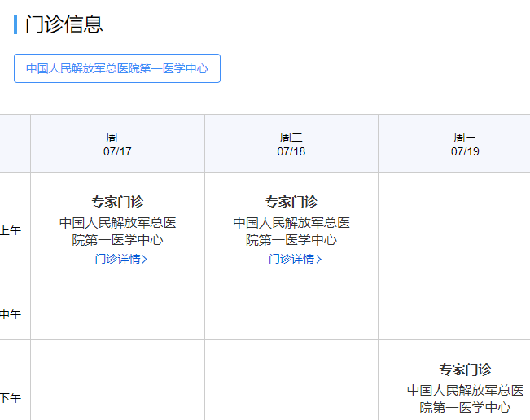Select 专家门诊 title in Tuesday morning slot
Viewport: 530px width, 420px height.
click(291, 202)
